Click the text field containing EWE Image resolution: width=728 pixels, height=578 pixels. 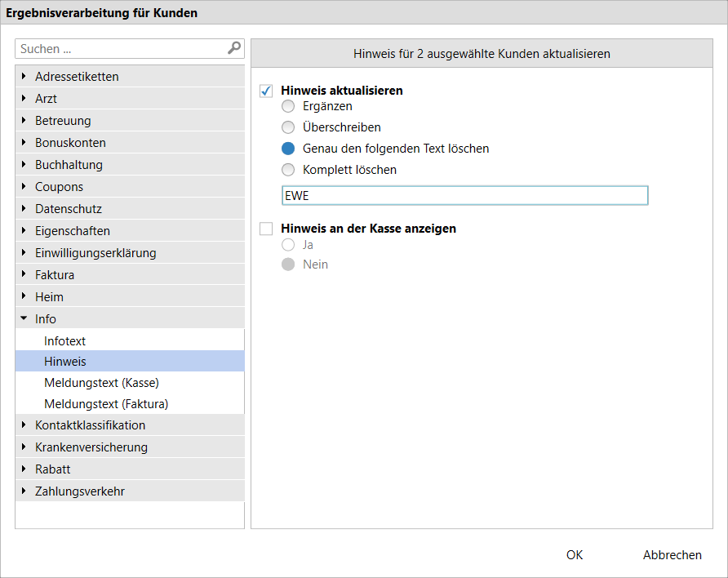coord(464,195)
